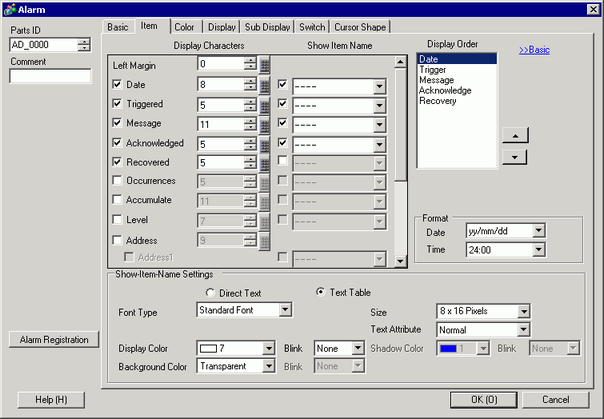The image size is (604, 419).
Task: Click the >>Basic link
Action: [536, 49]
